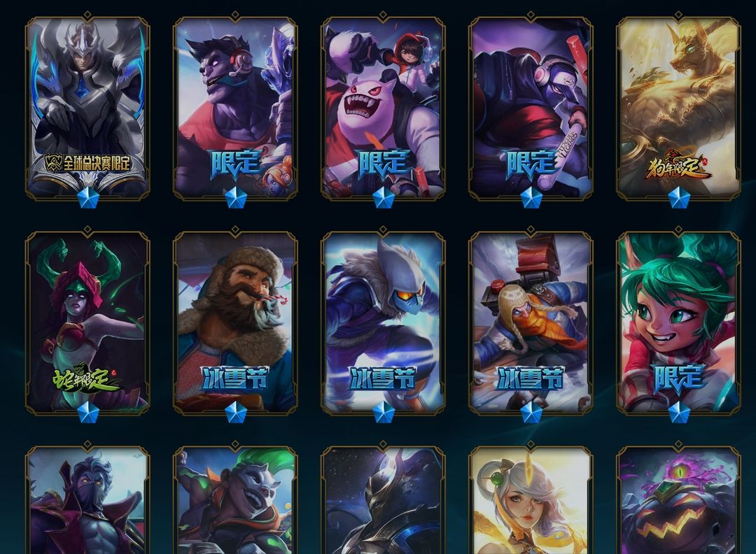Select the green serpent 蛇年限定 Cassiopeia card

[x=87, y=323]
